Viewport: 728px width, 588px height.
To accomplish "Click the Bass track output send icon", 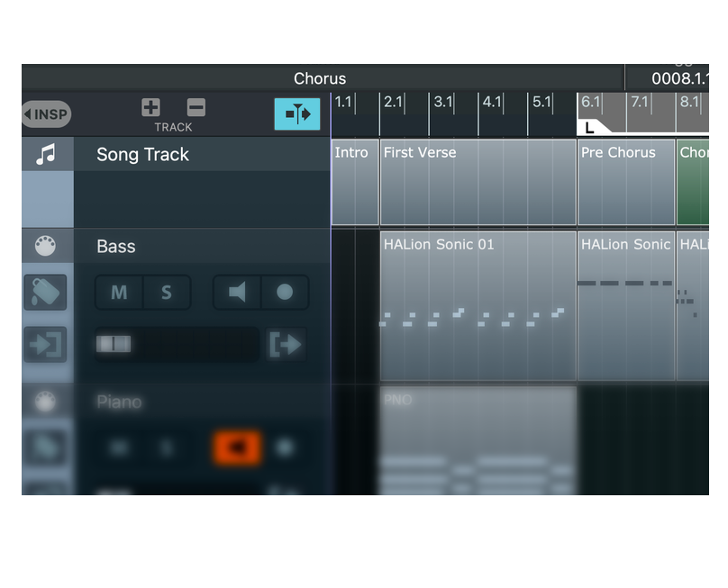I will [286, 345].
